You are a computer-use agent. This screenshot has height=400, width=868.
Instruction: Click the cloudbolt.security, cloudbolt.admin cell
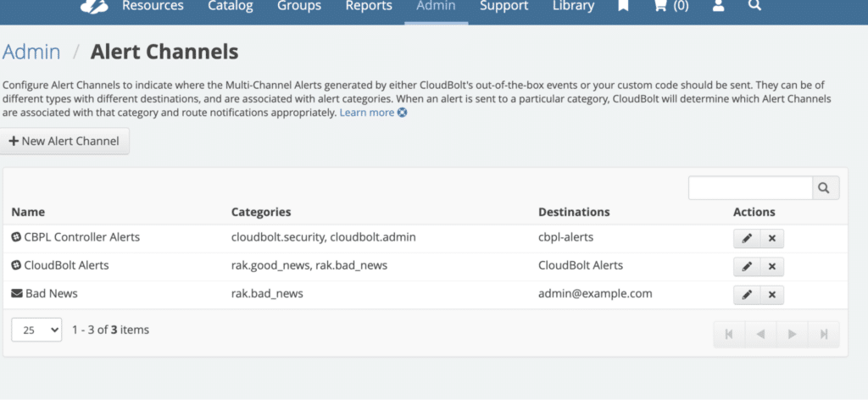pos(323,237)
